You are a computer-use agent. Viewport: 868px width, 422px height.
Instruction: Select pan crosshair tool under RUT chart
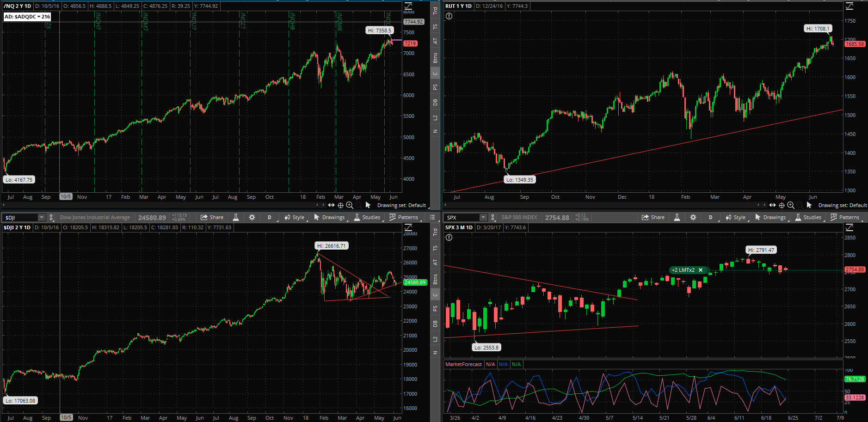coord(782,205)
